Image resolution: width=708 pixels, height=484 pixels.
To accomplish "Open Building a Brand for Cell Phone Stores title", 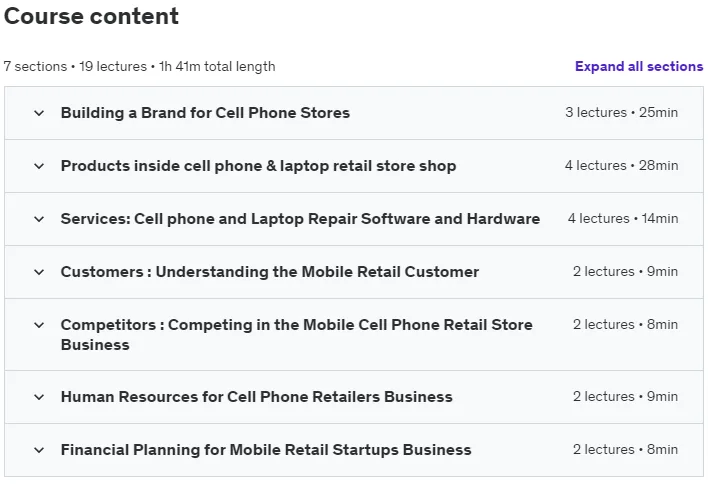I will tap(205, 113).
